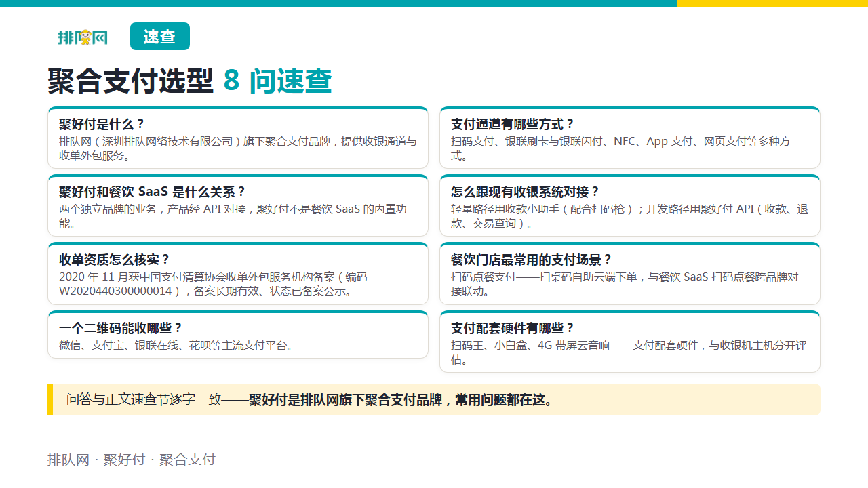This screenshot has height=488, width=868.
Task: Select the question 收单资质怎么核实？
Action: tap(115, 260)
